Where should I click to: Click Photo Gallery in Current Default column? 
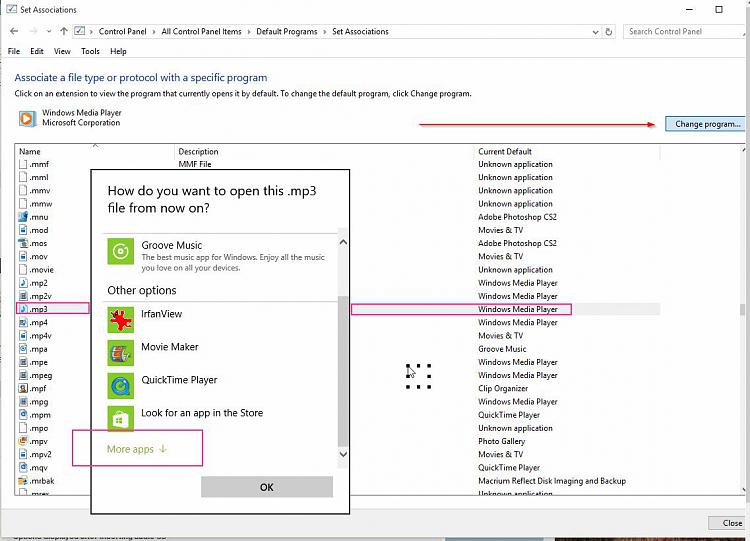coord(501,441)
